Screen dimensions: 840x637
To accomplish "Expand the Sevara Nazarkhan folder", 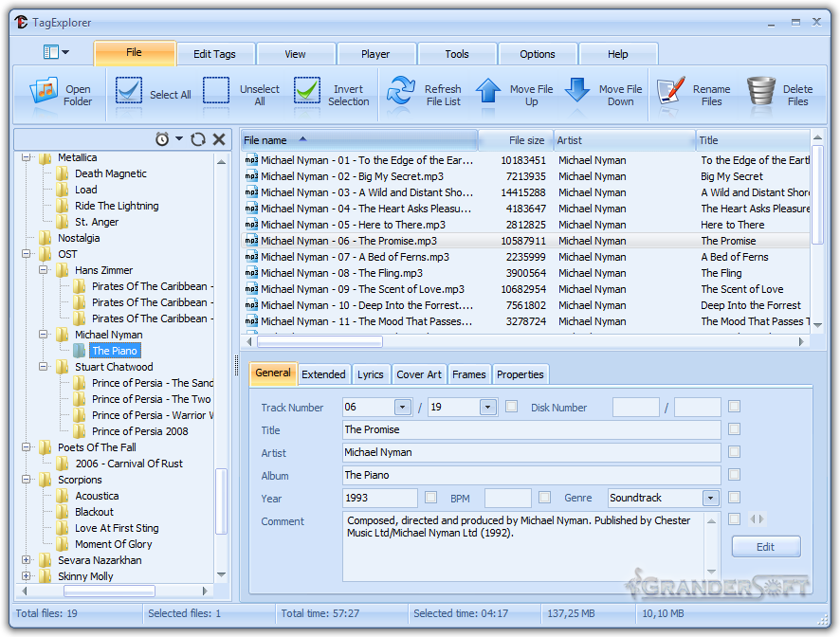I will tap(27, 560).
